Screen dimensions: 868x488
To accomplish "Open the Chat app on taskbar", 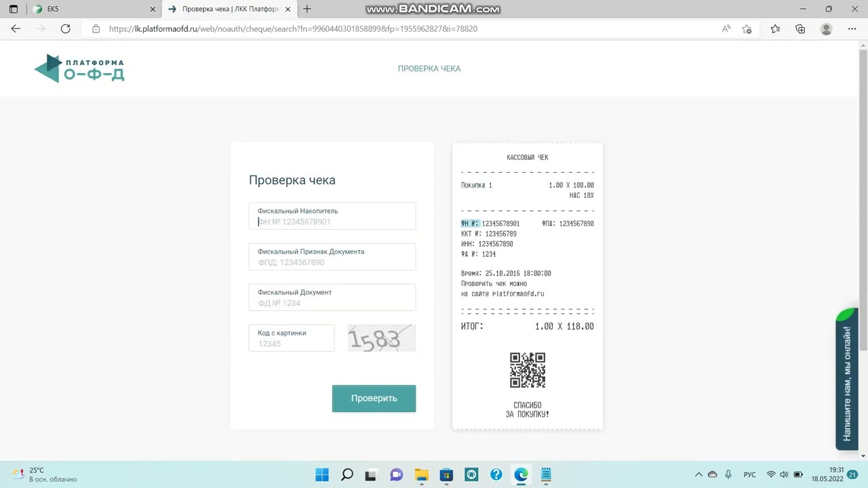I will pyautogui.click(x=397, y=474).
